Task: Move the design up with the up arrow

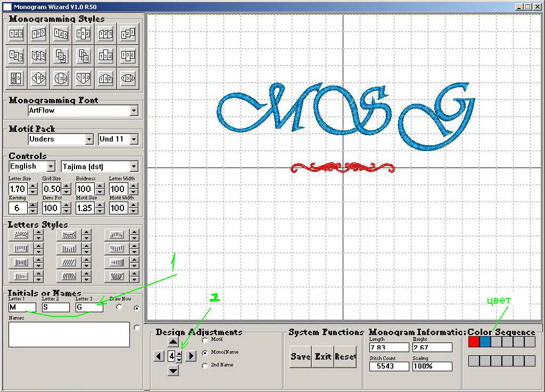Action: point(173,342)
